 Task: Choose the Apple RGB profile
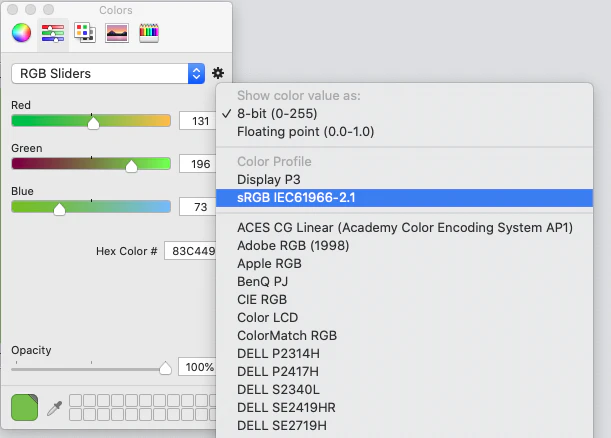point(404,263)
